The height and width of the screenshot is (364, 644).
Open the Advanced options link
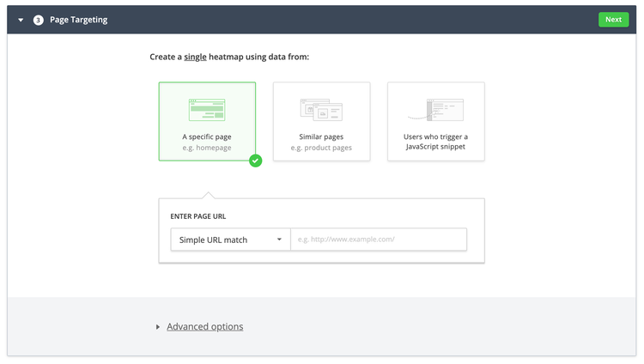pos(205,326)
